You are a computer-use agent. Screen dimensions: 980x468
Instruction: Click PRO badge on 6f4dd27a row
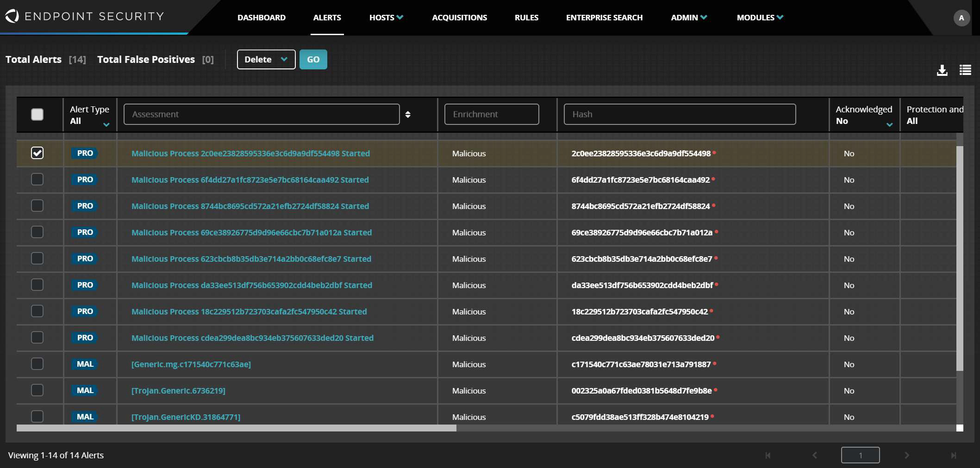[85, 179]
